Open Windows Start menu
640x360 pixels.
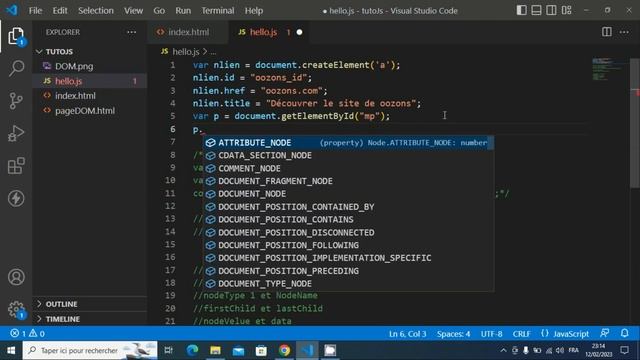[x=11, y=350]
